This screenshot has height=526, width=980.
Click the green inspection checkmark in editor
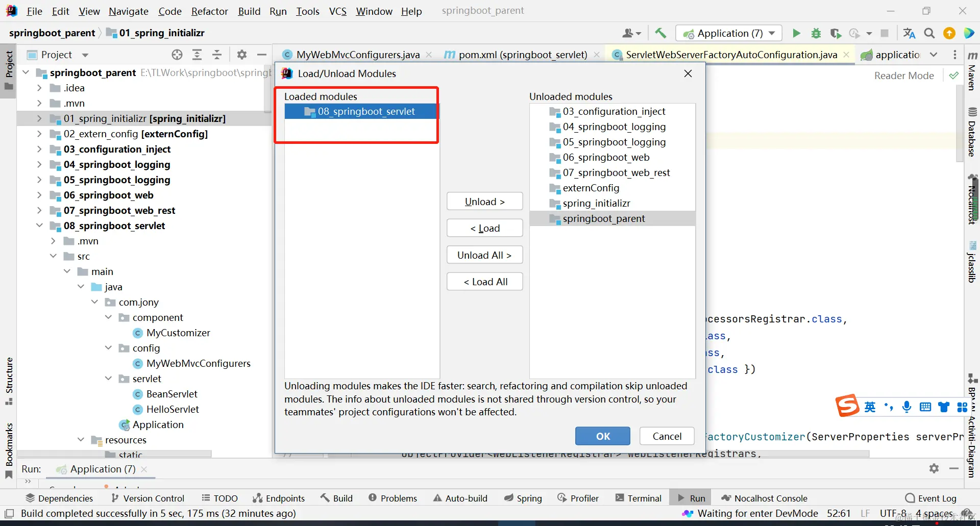click(953, 76)
